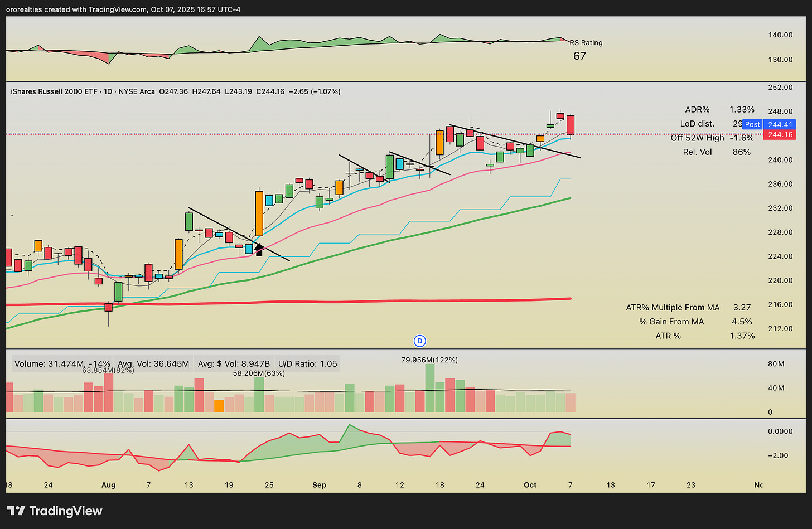The image size is (812, 529).
Task: Click the 224.00 price axis label
Action: point(781,256)
